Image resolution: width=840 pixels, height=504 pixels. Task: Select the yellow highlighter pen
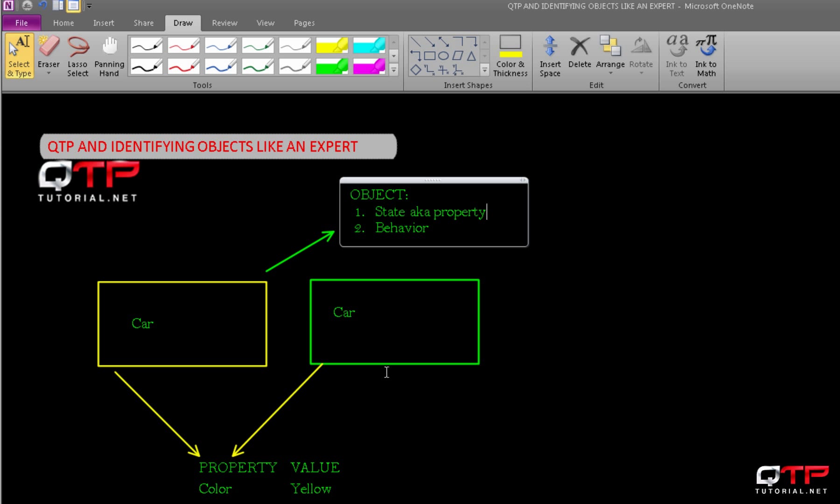click(332, 45)
